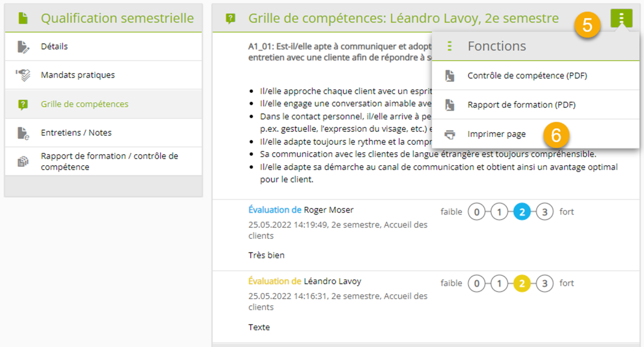This screenshot has width=644, height=347.
Task: Open the Mandats pratiques sidebar item
Action: pyautogui.click(x=78, y=75)
